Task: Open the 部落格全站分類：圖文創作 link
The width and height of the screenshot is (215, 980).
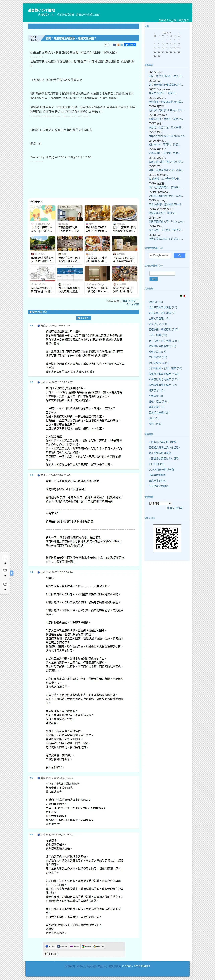Action: pos(174,20)
